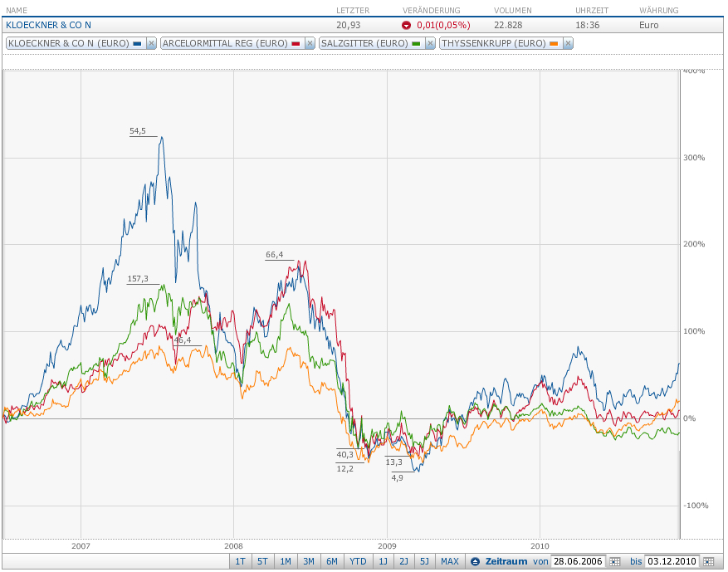This screenshot has height=572, width=728.
Task: Remove SALZGITTER series with its x button
Action: (x=430, y=44)
